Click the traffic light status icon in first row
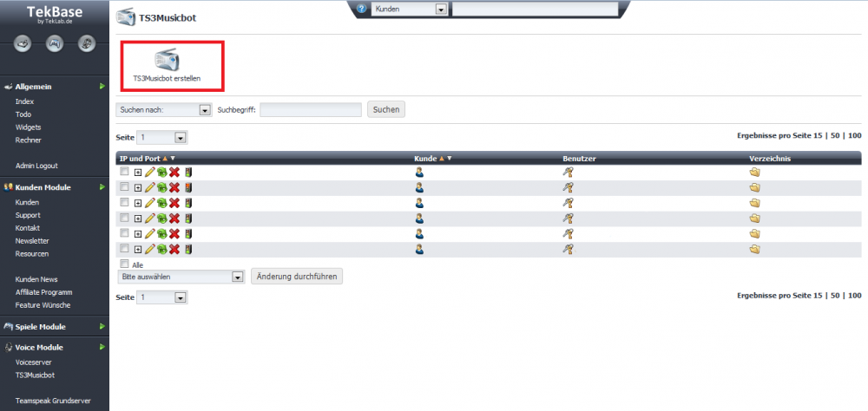This screenshot has height=411, width=868. [x=188, y=172]
